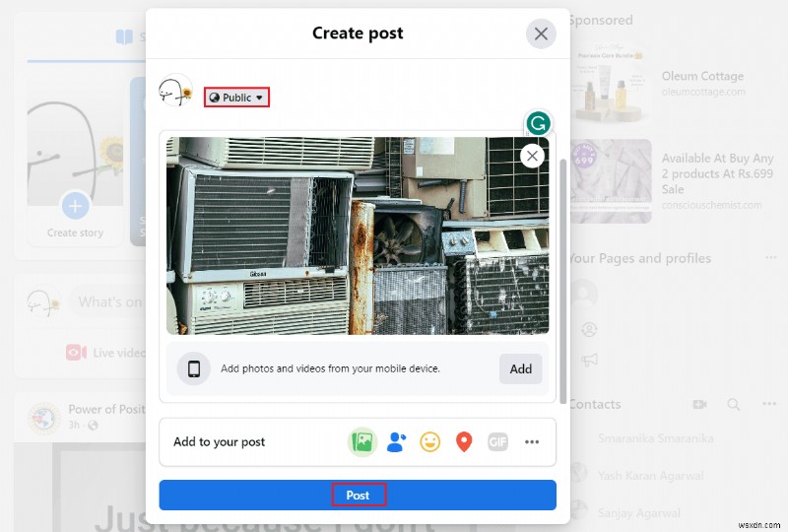Click the attached air conditioner photo

tap(358, 235)
